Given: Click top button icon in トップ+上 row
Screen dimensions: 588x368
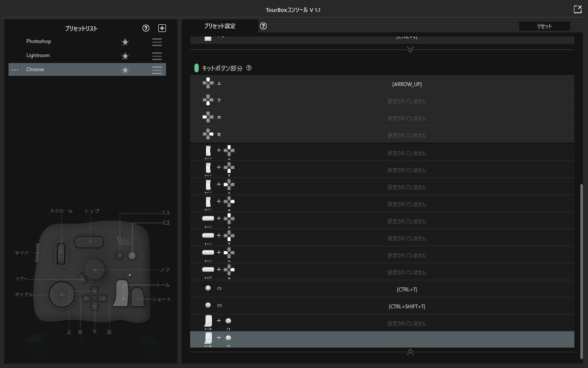Looking at the screenshot, I should tap(208, 218).
